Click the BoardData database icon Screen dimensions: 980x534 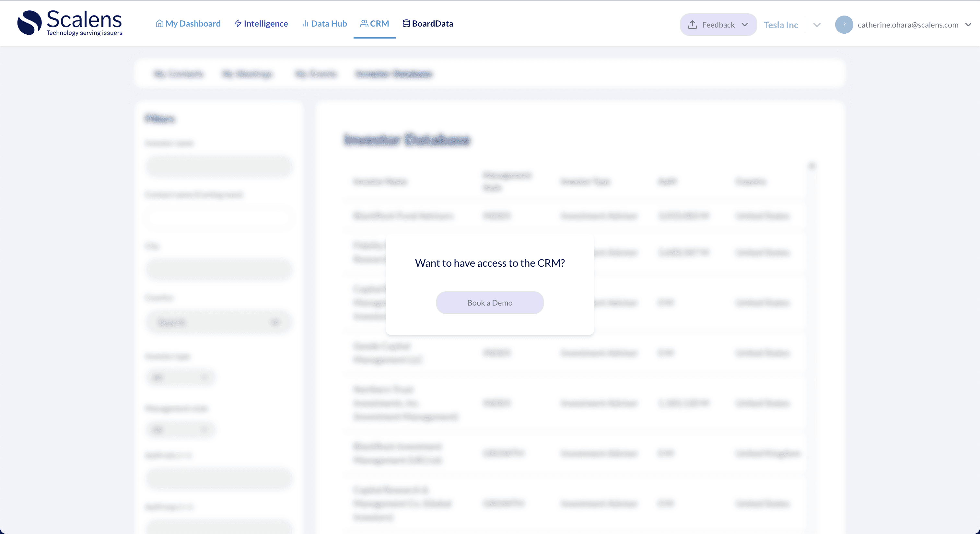tap(406, 24)
